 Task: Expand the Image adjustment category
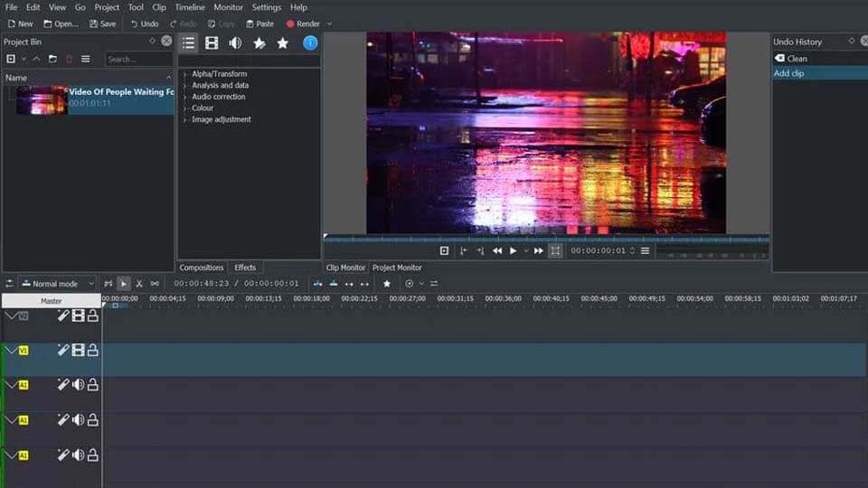click(184, 119)
